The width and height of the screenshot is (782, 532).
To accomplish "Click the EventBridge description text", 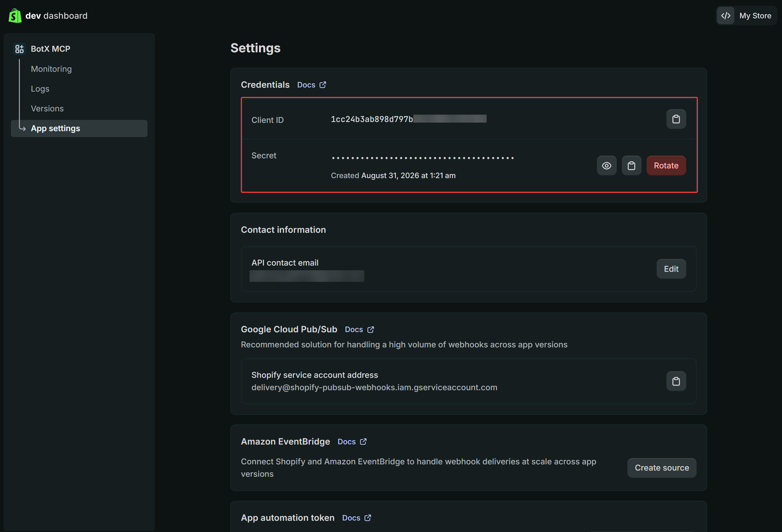I will (x=419, y=468).
